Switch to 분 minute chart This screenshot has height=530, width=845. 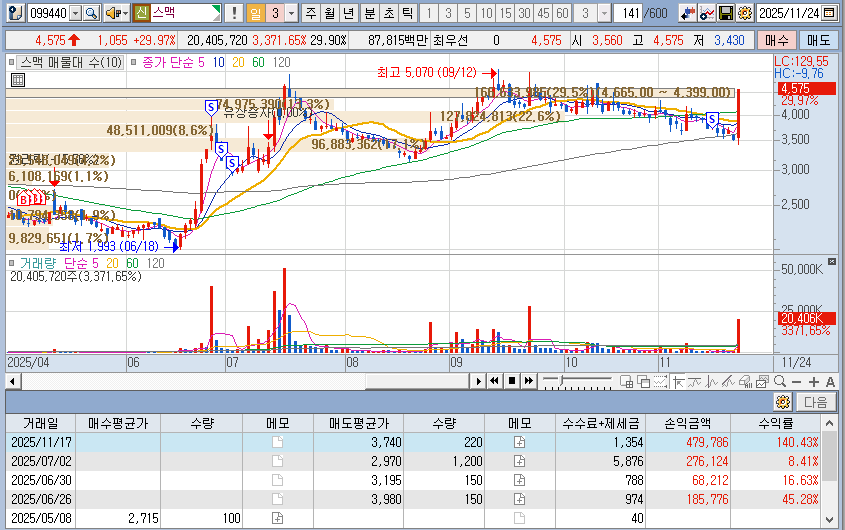coord(370,13)
